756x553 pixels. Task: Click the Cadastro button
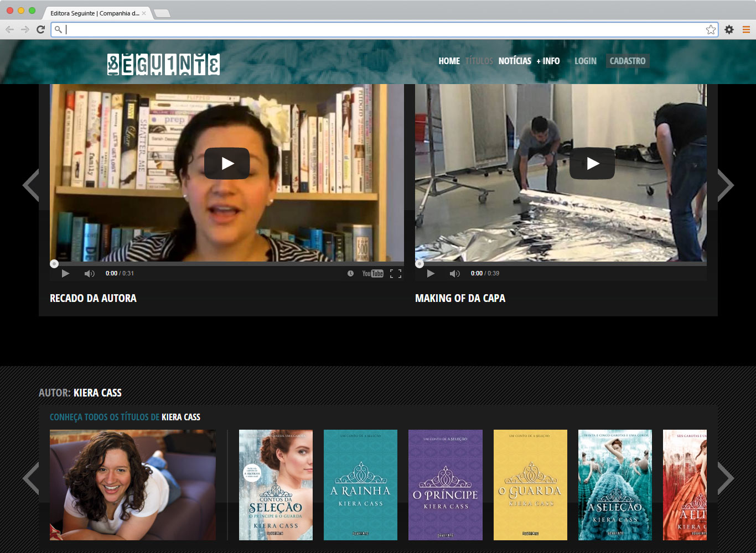[627, 61]
